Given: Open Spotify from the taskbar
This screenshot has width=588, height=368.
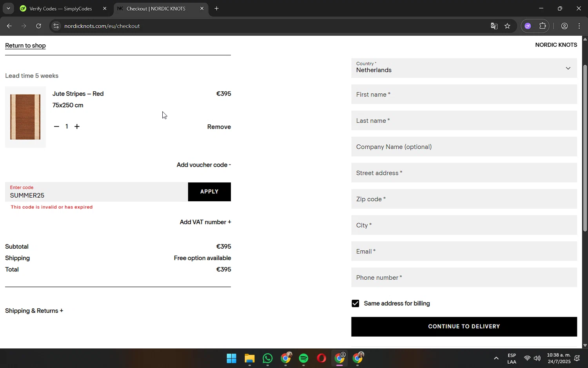Looking at the screenshot, I should 303,358.
